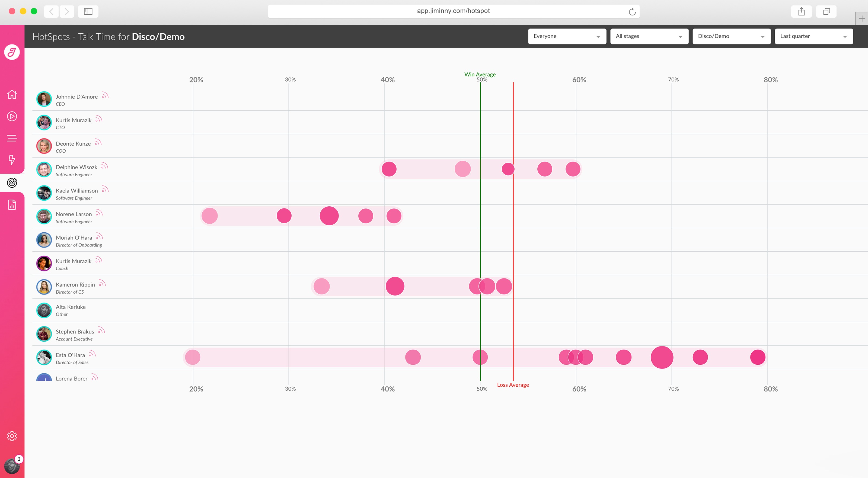Click Norene Larson's profile avatar
This screenshot has width=868, height=478.
pyautogui.click(x=44, y=217)
